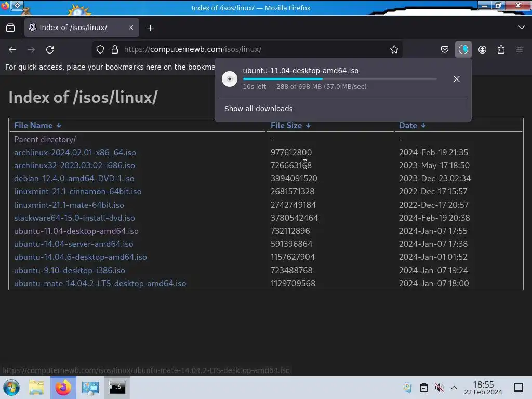Click the muted volume tray icon
The image size is (532, 399).
[439, 388]
